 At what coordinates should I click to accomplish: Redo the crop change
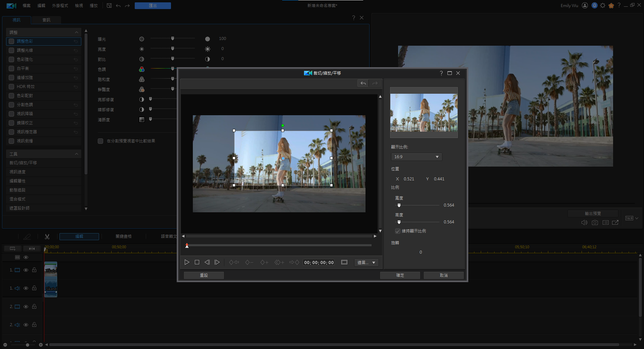point(375,83)
